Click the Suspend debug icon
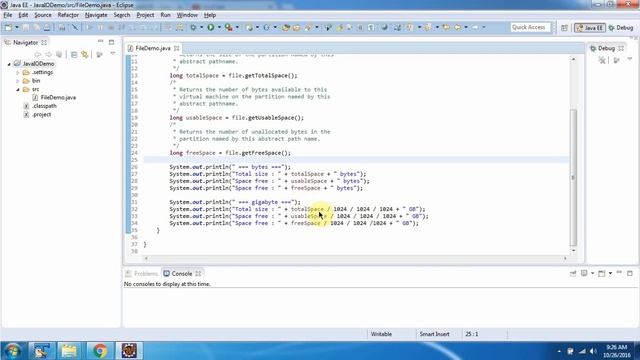Viewport: 640px width, 360px height. tap(100, 27)
